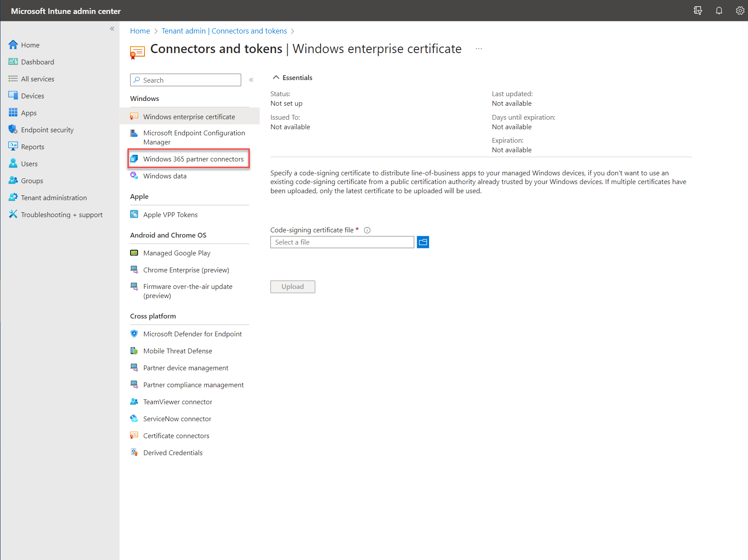Viewport: 748px width, 560px height.
Task: Open the settings gear icon
Action: (740, 10)
